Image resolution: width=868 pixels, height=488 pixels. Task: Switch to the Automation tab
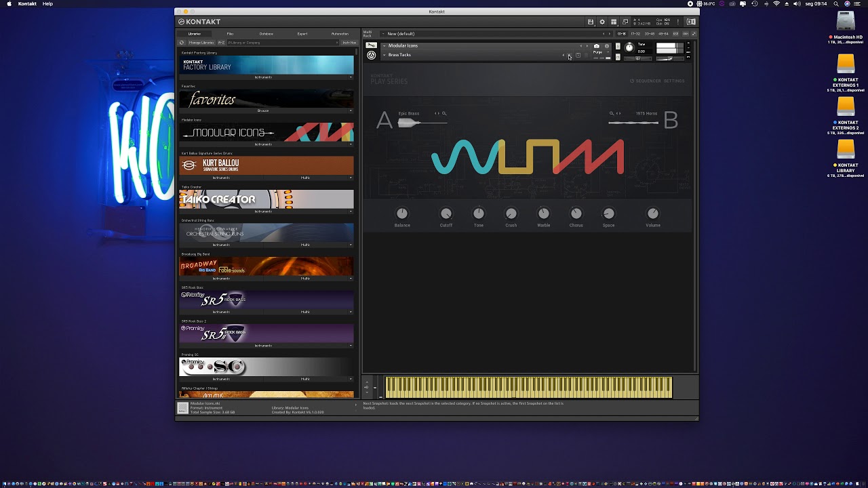pyautogui.click(x=340, y=34)
